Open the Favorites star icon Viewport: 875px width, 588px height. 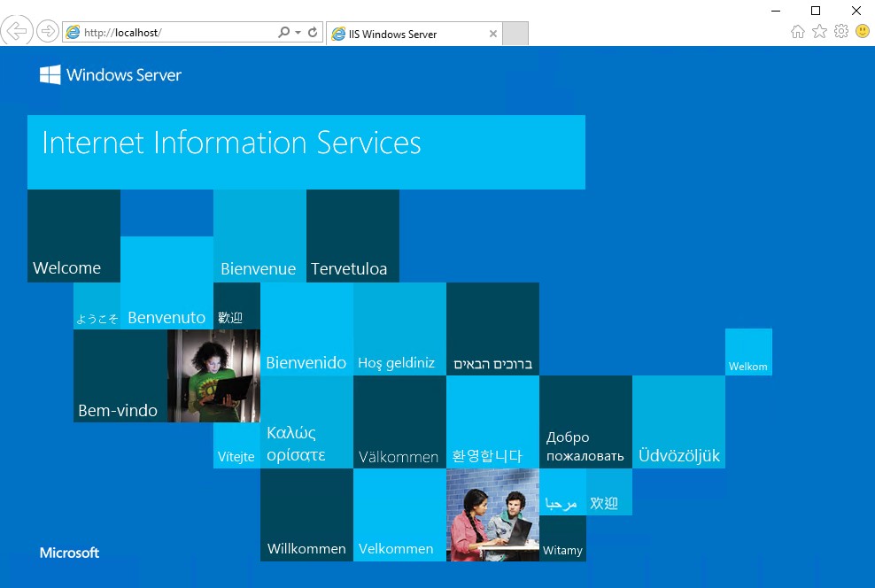pos(819,31)
